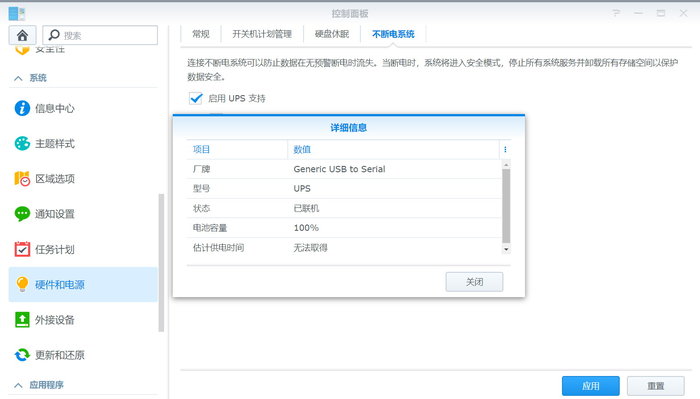The width and height of the screenshot is (700, 399).
Task: Open 信息中心 info icon
Action: click(22, 108)
